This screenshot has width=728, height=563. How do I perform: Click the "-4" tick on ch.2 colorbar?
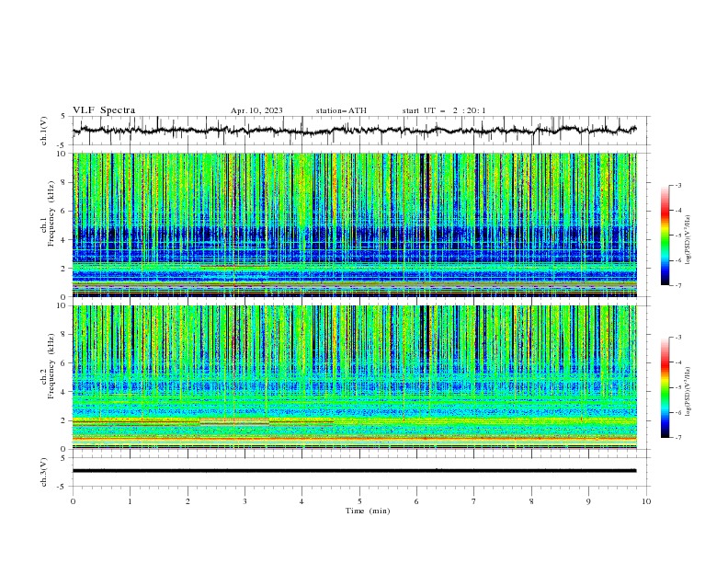tap(677, 362)
